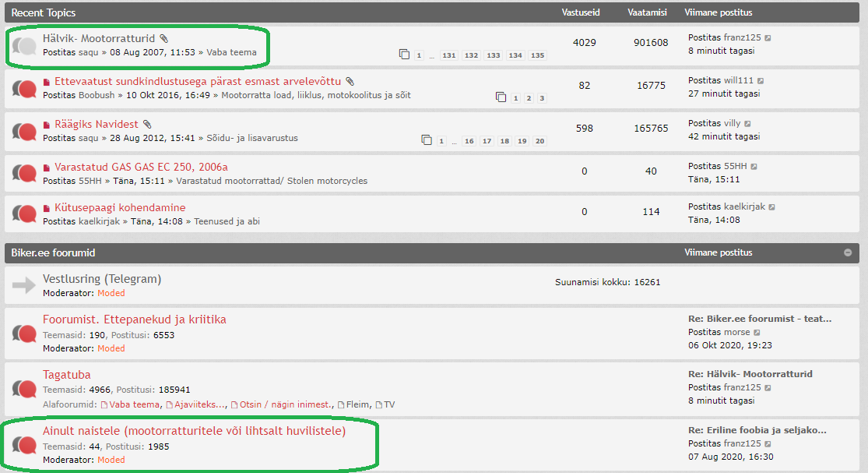The width and height of the screenshot is (868, 473).
Task: Open latest post icon next to will111
Action: pos(761,81)
